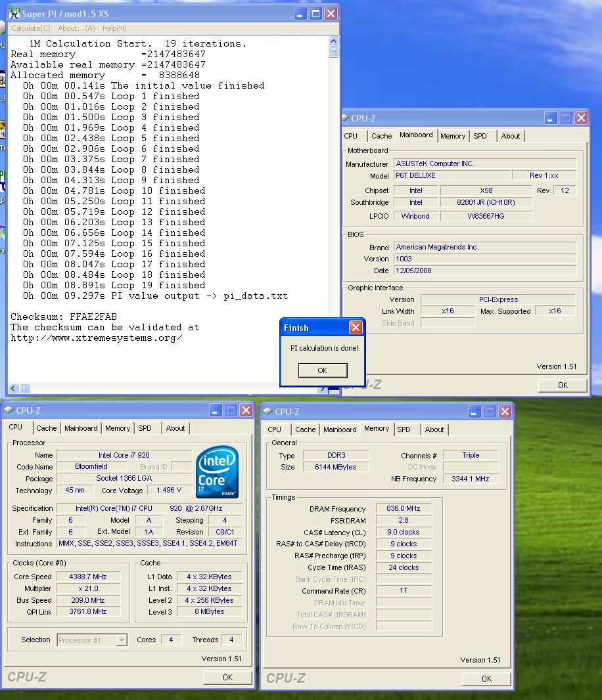The image size is (602, 700).
Task: Click BIOS Date 12/05/2008 field
Action: pos(485,271)
